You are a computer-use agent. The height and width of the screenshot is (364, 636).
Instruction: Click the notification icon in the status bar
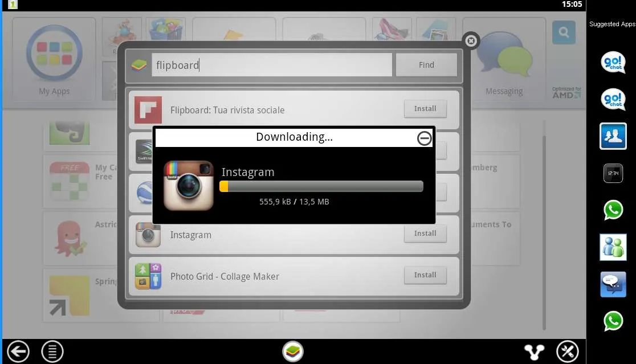click(x=13, y=5)
